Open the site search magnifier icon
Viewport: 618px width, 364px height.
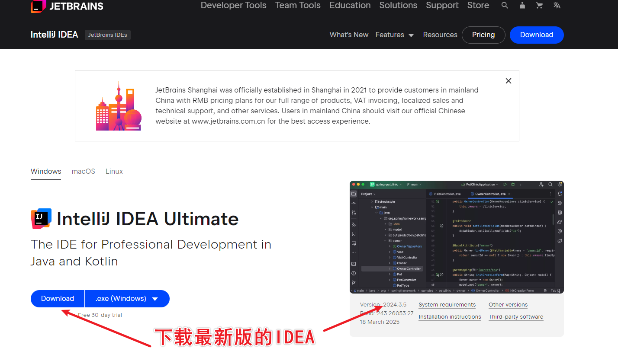[x=505, y=6]
